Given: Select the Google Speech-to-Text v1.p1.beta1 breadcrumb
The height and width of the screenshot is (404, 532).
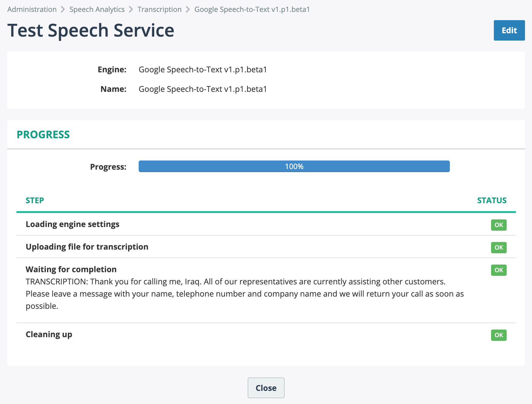Looking at the screenshot, I should tap(252, 9).
